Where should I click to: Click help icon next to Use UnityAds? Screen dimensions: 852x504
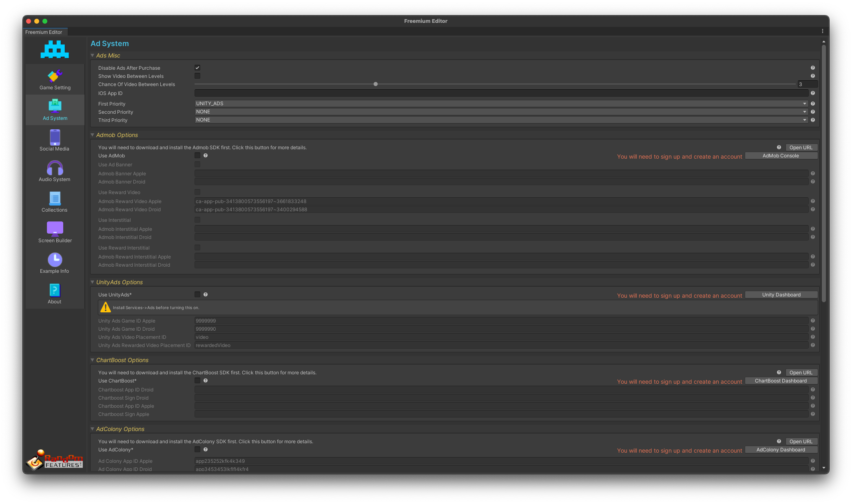(x=206, y=294)
